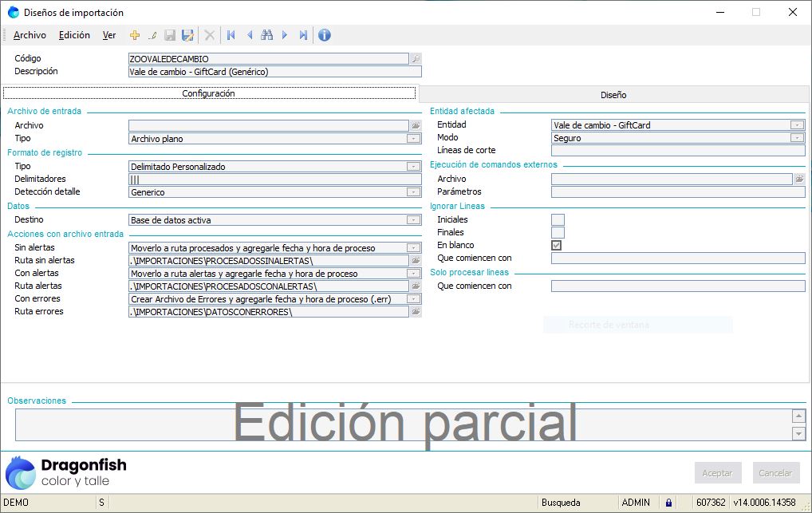Click the Dragonfish logo
The image size is (812, 513).
[x=66, y=472]
